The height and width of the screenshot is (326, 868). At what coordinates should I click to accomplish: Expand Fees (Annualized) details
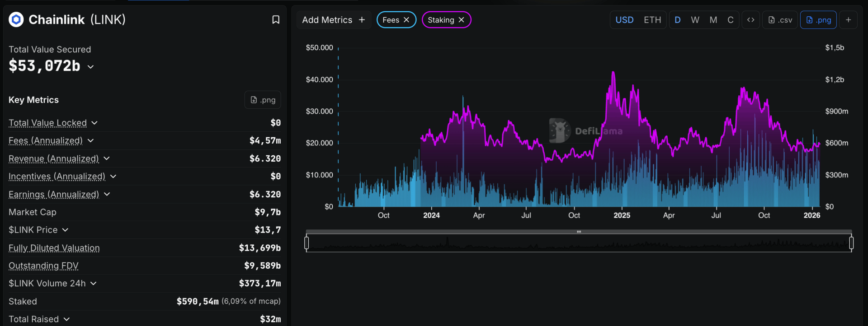90,141
